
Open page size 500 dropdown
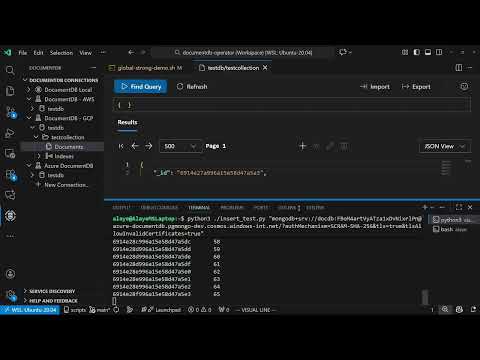pyautogui.click(x=180, y=146)
